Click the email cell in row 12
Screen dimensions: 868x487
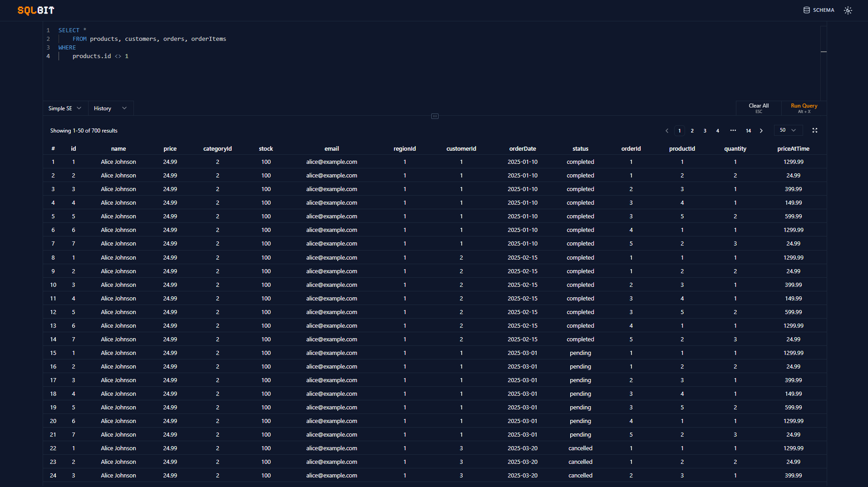(x=332, y=312)
